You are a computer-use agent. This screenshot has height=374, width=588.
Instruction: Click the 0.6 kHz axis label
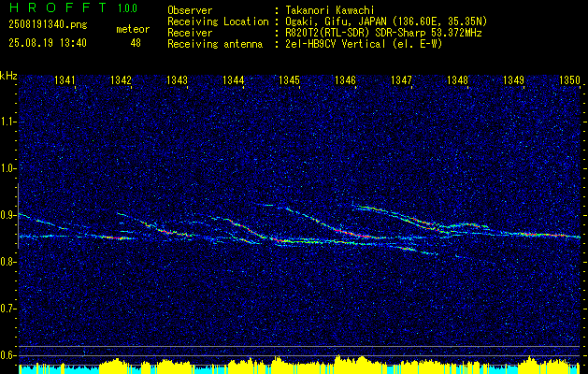[x=8, y=355]
